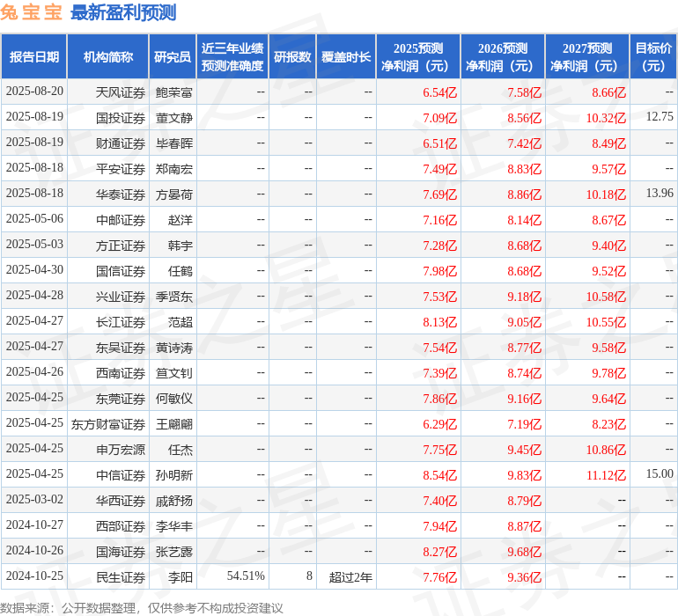Select the 2027预测净利润 column header
The height and width of the screenshot is (616, 678).
(x=586, y=57)
